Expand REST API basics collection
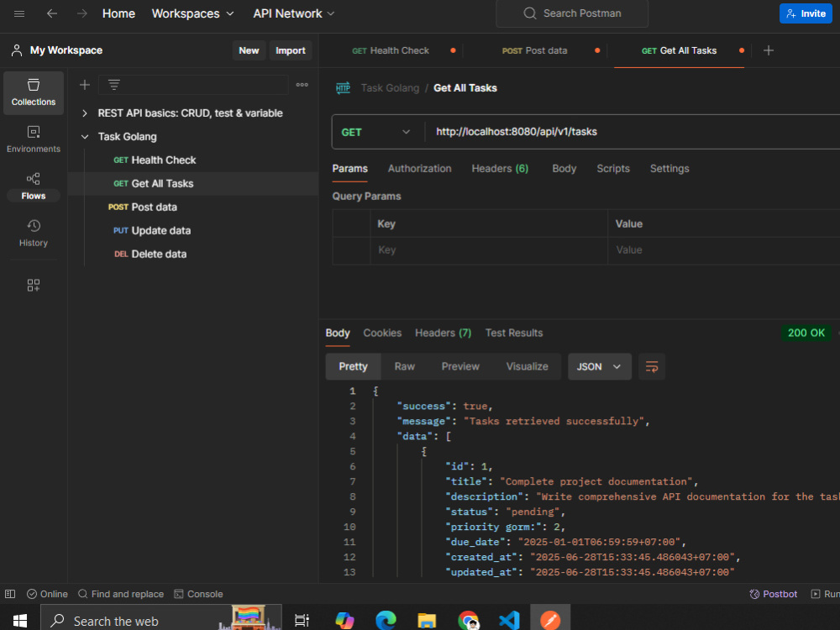 85,113
